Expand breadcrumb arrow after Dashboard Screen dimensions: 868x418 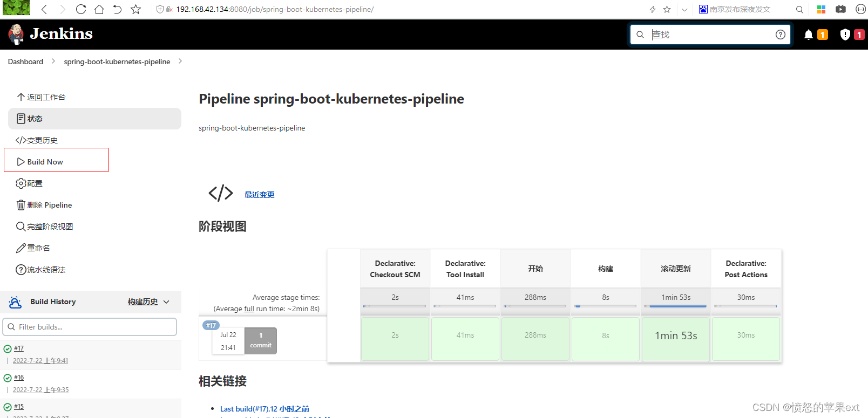pyautogui.click(x=53, y=61)
